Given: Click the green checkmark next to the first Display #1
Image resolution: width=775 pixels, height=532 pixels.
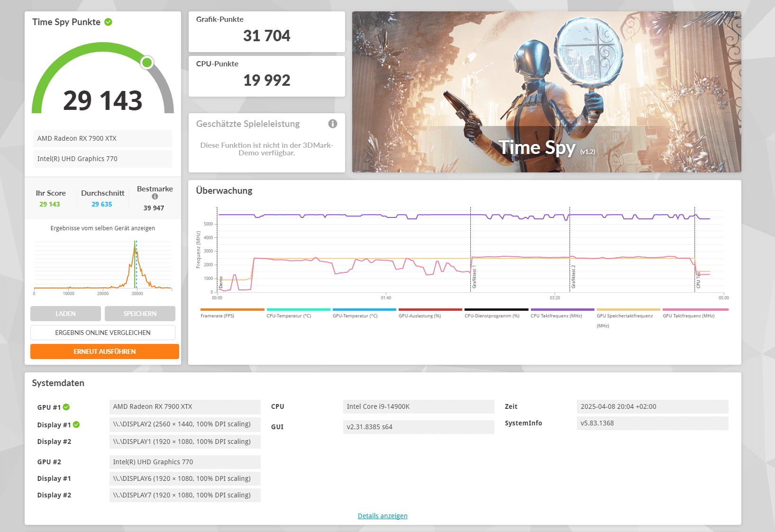Looking at the screenshot, I should [x=76, y=424].
